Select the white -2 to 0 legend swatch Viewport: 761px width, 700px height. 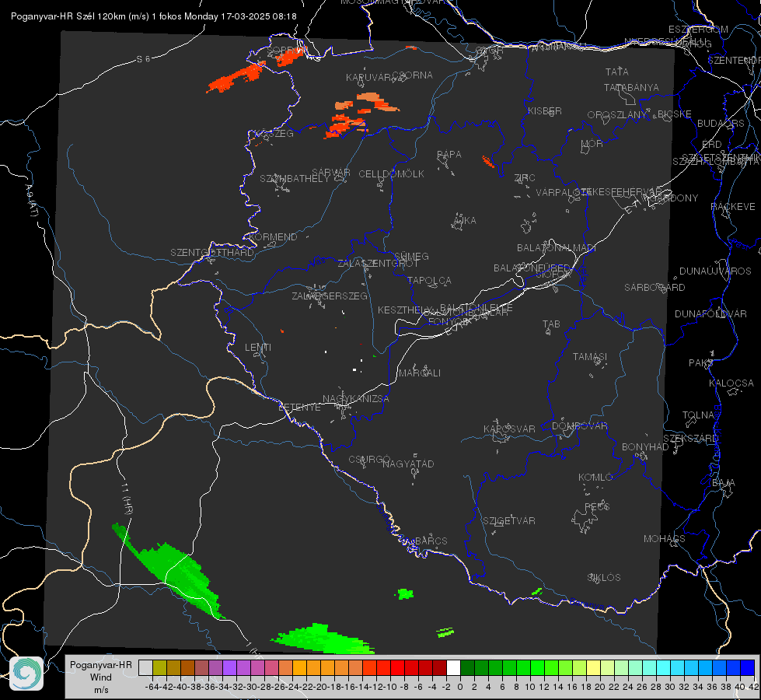tap(453, 667)
